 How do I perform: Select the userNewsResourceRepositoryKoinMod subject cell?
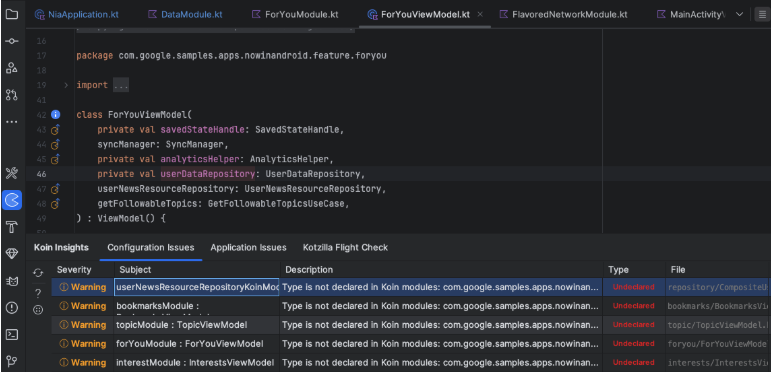point(197,287)
